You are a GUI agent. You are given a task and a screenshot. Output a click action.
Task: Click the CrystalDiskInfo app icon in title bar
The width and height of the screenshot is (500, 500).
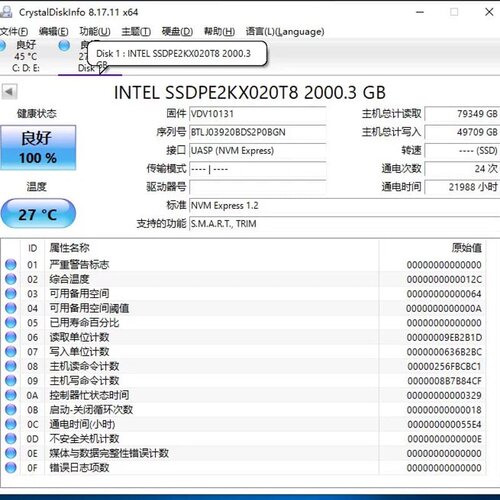pyautogui.click(x=6, y=12)
